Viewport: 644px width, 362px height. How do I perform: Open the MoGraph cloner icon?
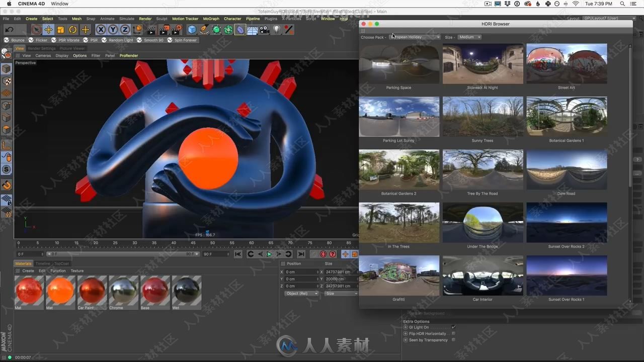pyautogui.click(x=228, y=30)
